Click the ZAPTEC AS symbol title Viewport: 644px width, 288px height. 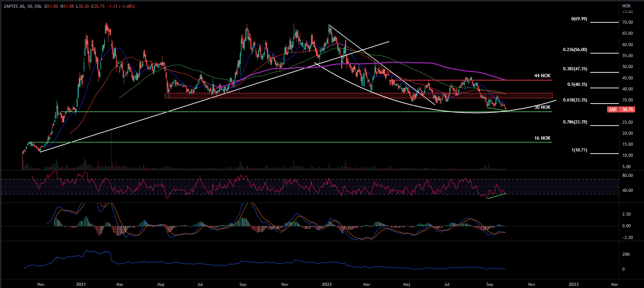click(14, 6)
